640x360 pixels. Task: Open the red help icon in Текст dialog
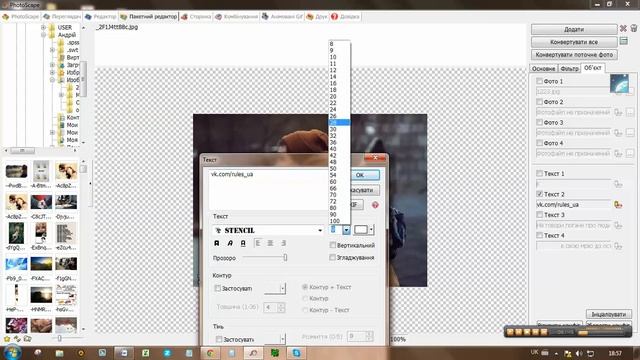coord(375,205)
